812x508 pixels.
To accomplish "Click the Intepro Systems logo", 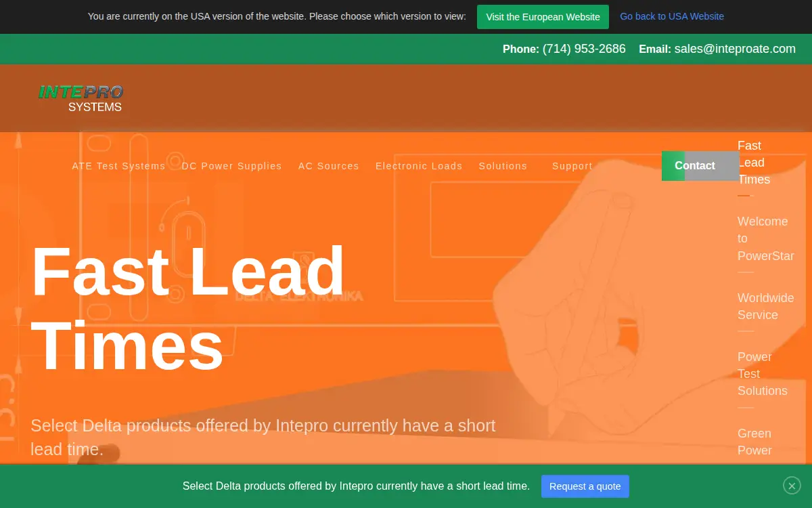I will pyautogui.click(x=81, y=98).
